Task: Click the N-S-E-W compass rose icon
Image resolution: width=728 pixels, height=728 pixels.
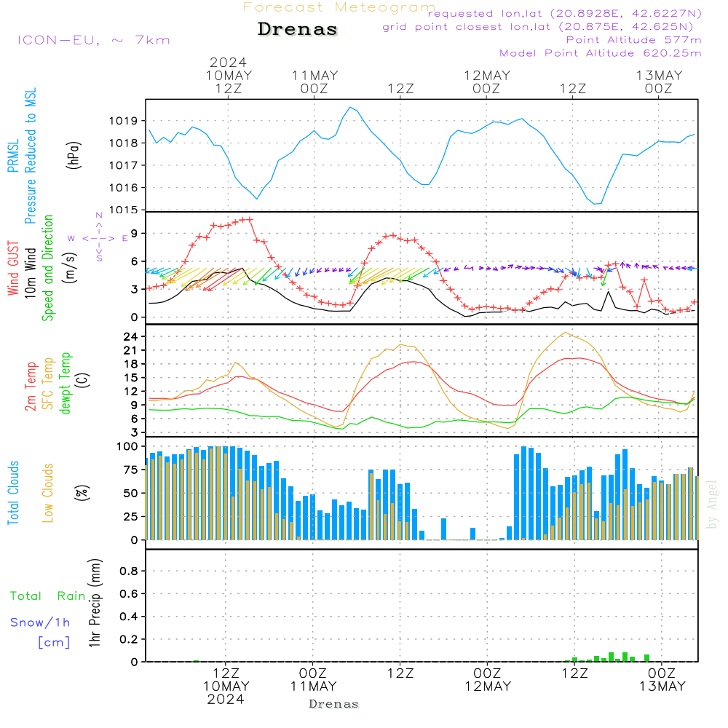Action: click(x=99, y=238)
